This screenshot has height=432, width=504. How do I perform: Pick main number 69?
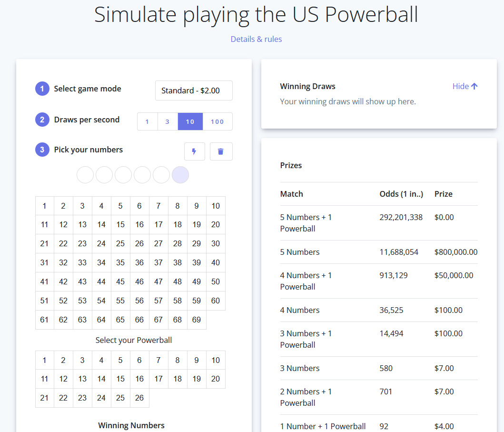197,320
